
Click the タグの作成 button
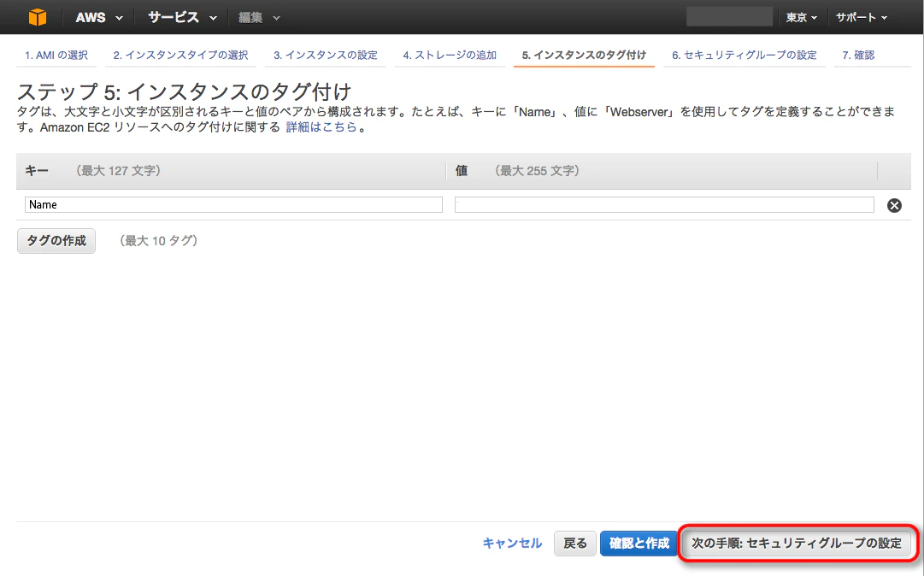(x=56, y=241)
